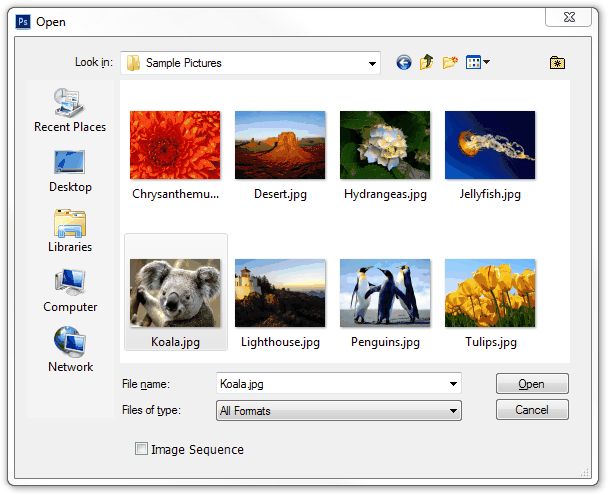Viewport: 609px width, 495px height.
Task: Click the Tulips.jpg file name label
Action: [x=491, y=342]
